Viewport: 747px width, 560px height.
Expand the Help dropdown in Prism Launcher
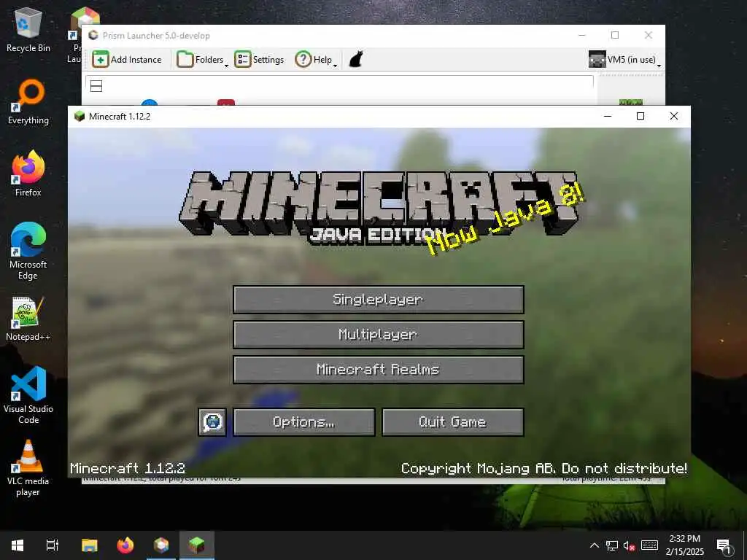click(x=317, y=60)
